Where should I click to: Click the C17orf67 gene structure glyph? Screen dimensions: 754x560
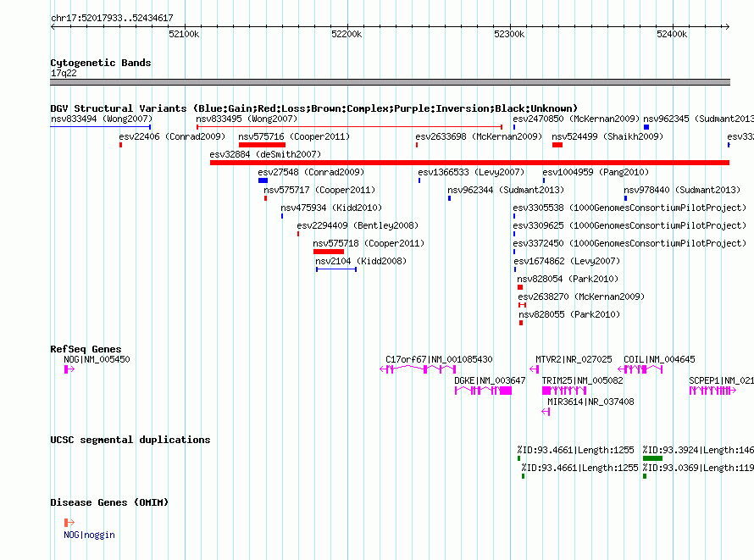[418, 369]
